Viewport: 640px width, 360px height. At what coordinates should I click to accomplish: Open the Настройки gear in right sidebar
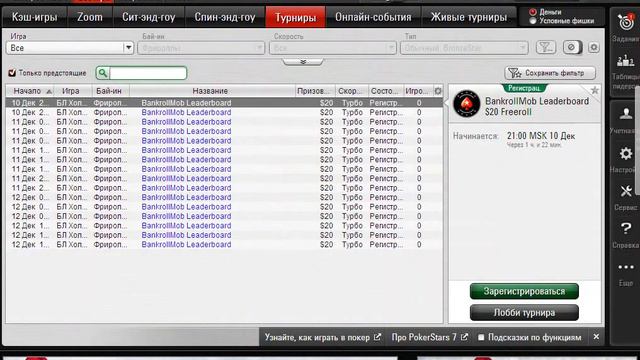point(626,153)
